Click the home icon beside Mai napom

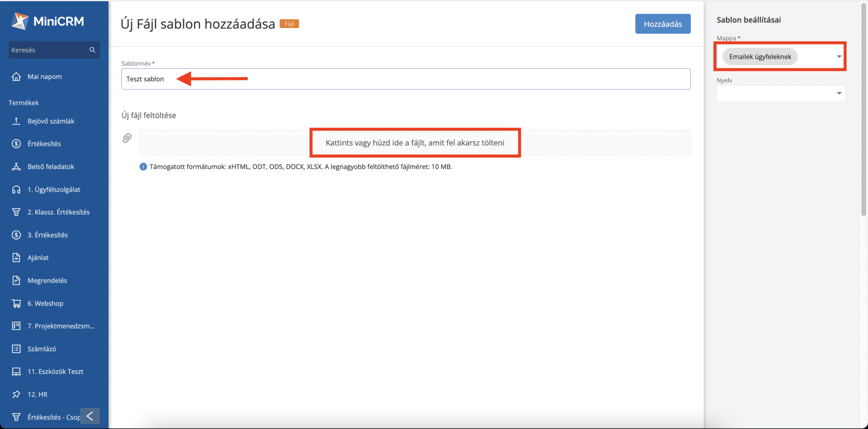pyautogui.click(x=16, y=76)
